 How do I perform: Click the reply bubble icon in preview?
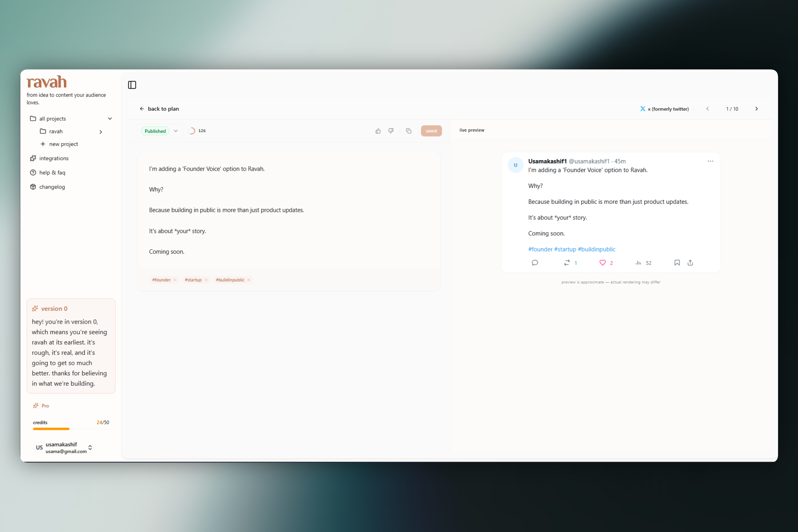pyautogui.click(x=535, y=263)
